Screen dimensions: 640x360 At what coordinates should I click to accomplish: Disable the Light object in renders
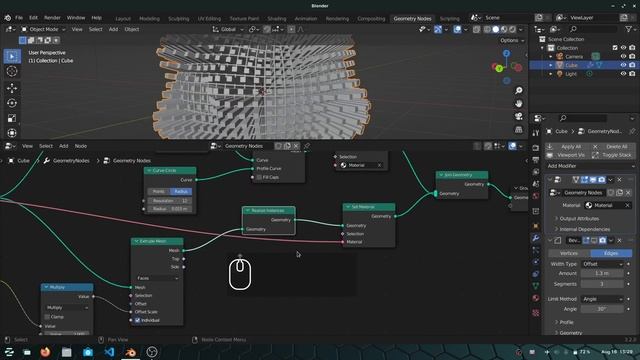(632, 74)
